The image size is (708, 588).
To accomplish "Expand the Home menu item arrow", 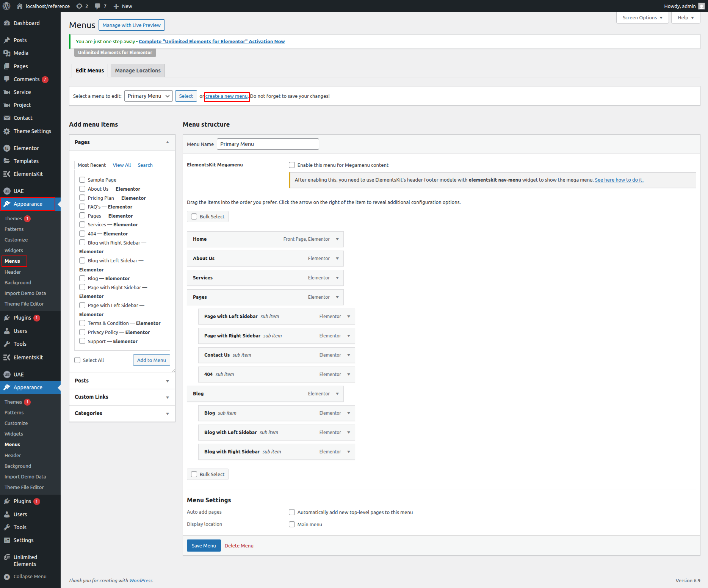I will click(x=337, y=239).
